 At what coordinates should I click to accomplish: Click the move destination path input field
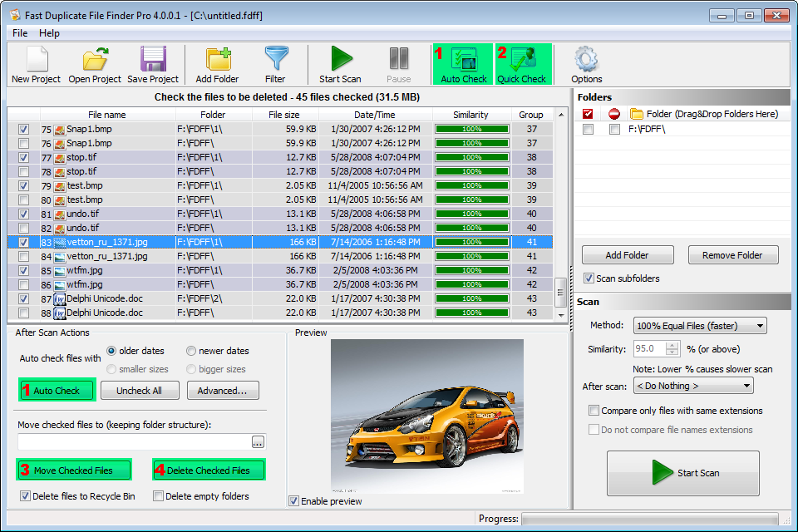[x=135, y=442]
